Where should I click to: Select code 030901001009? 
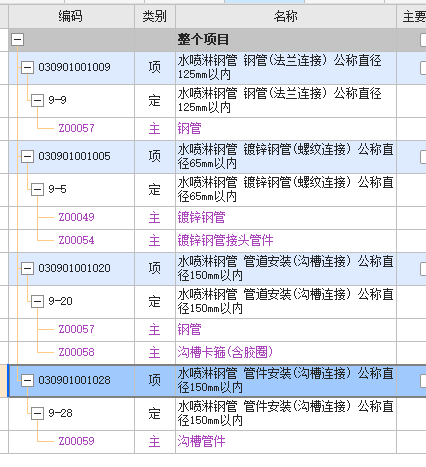pyautogui.click(x=74, y=67)
